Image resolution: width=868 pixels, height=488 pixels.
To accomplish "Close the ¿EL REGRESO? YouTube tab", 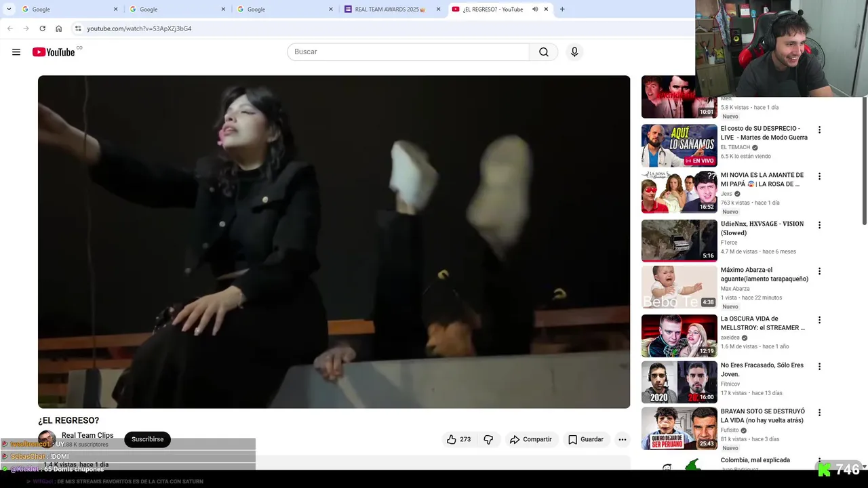I will (x=546, y=9).
